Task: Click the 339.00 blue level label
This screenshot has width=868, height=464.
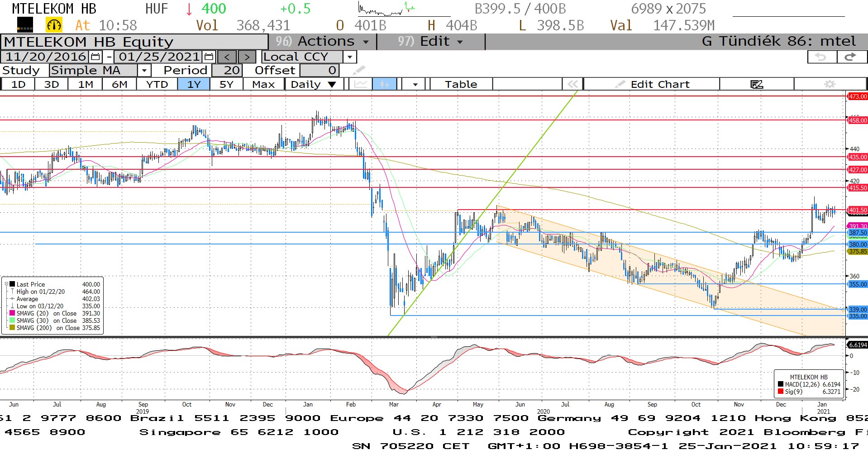Action: click(x=857, y=310)
